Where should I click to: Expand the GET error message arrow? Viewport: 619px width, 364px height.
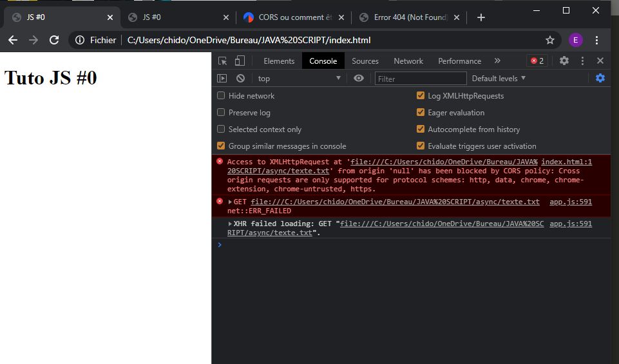[x=230, y=202]
